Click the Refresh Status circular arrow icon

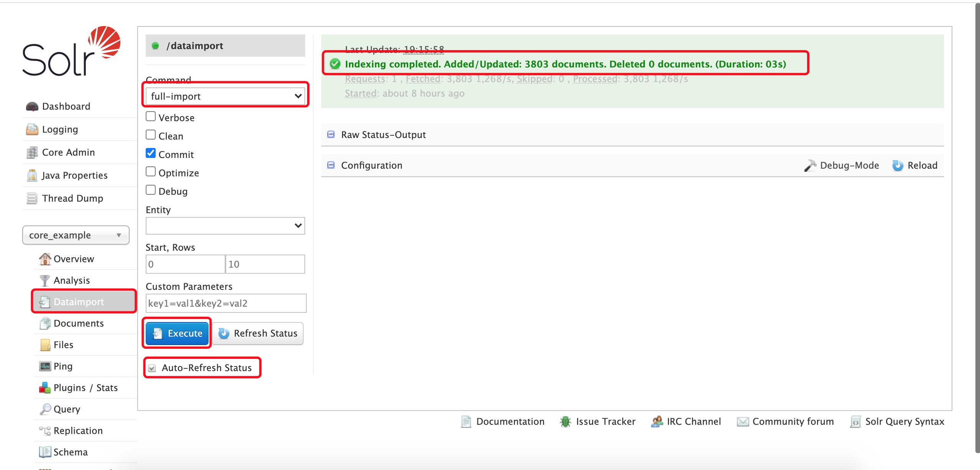point(224,334)
